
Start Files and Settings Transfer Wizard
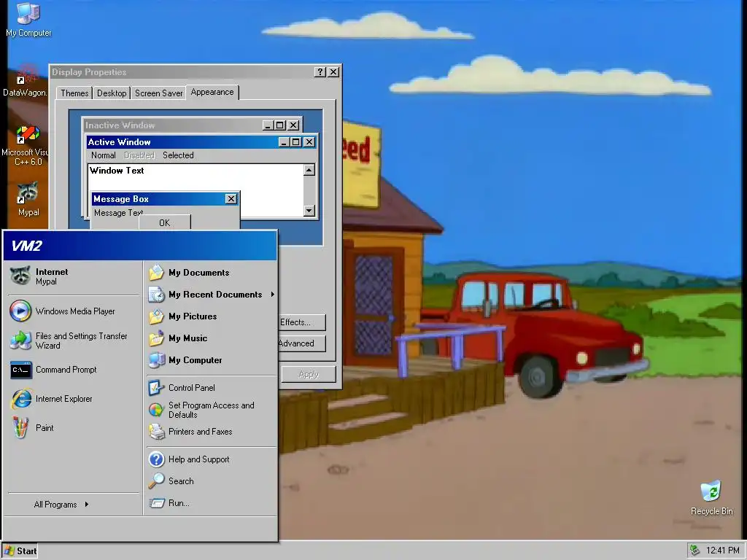coord(73,341)
